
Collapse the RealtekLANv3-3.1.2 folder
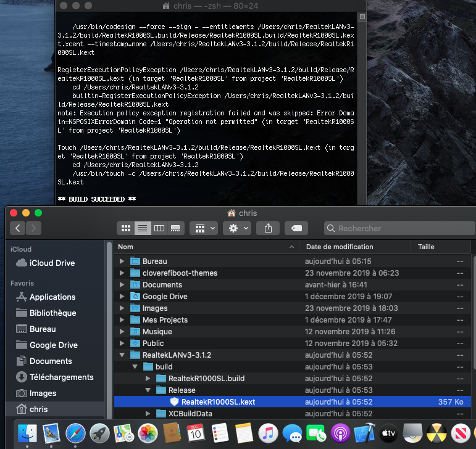[x=122, y=355]
